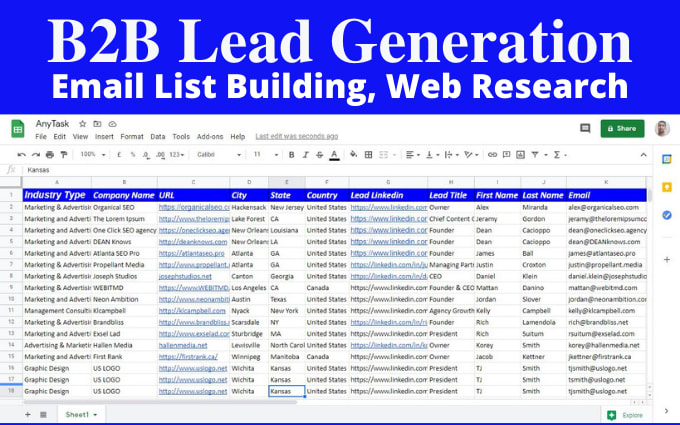
Task: Apply percent format
Action: coord(133,155)
